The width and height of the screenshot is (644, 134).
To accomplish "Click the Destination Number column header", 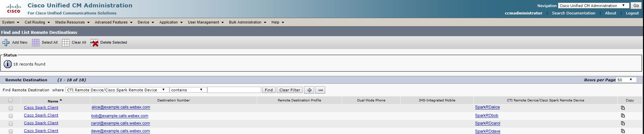I will coord(174,100).
